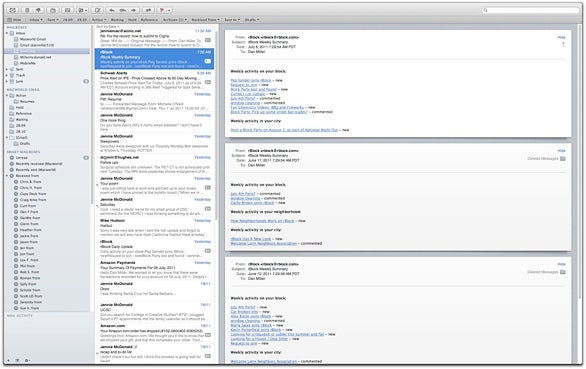Screen dimensions: 586x369
Task: Open the rBlock Daily Update message
Action: coord(154,249)
